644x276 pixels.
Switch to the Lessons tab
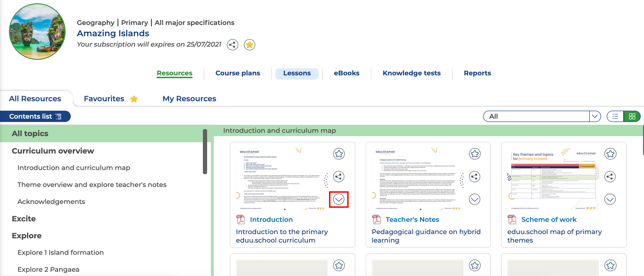point(297,73)
